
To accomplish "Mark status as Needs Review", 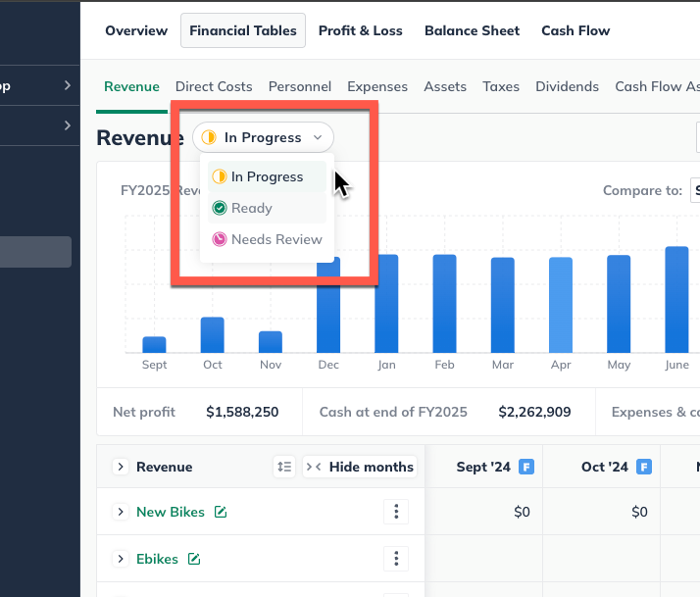I will 267,239.
